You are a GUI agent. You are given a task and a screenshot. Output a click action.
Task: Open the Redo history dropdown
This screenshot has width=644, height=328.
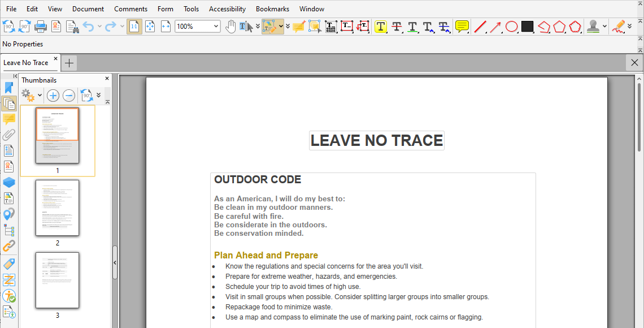pos(121,26)
